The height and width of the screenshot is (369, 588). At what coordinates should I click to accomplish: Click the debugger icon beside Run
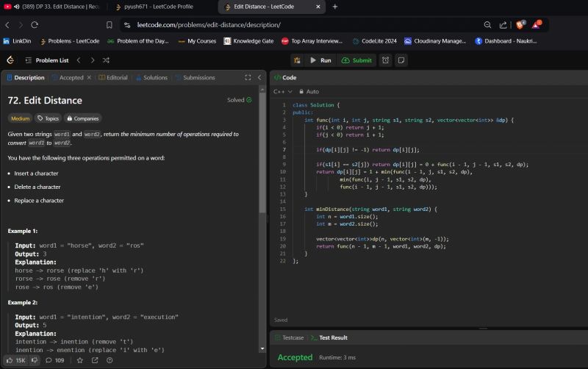tap(297, 60)
